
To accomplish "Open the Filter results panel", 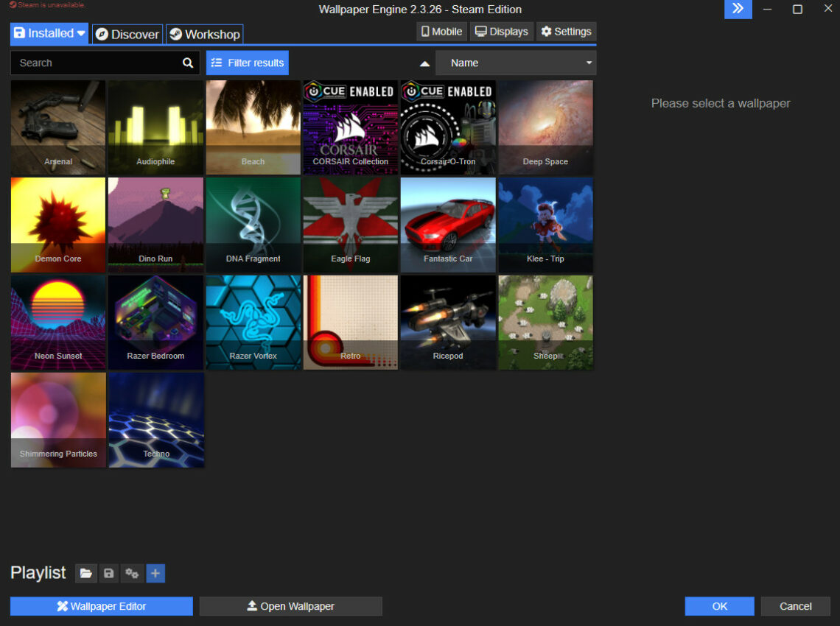I will (x=248, y=63).
